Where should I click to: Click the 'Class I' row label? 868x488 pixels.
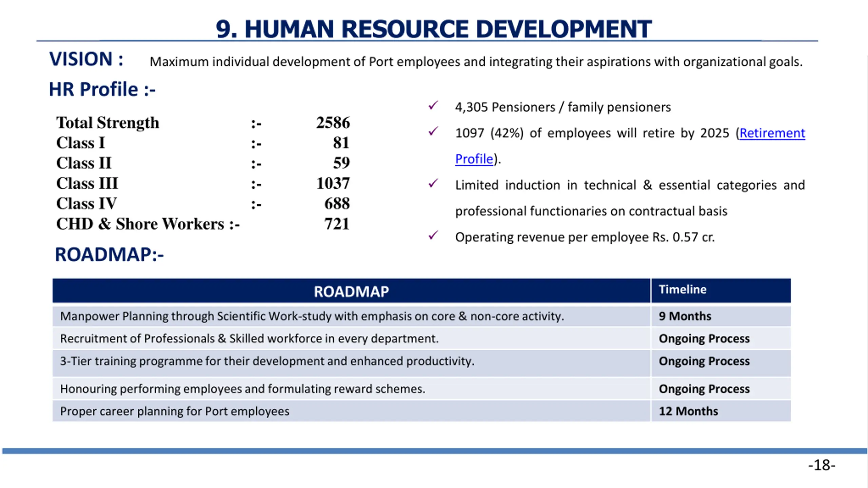(81, 143)
